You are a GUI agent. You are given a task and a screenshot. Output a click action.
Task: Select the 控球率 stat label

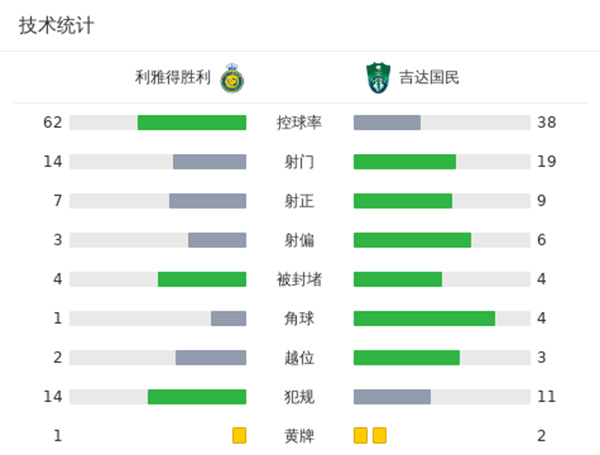coord(299,122)
